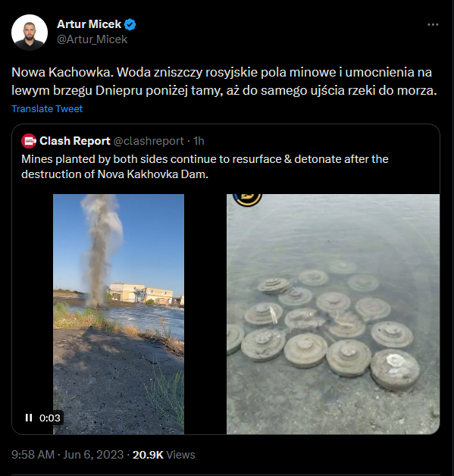Open Artur Micek's profile picture

click(30, 32)
